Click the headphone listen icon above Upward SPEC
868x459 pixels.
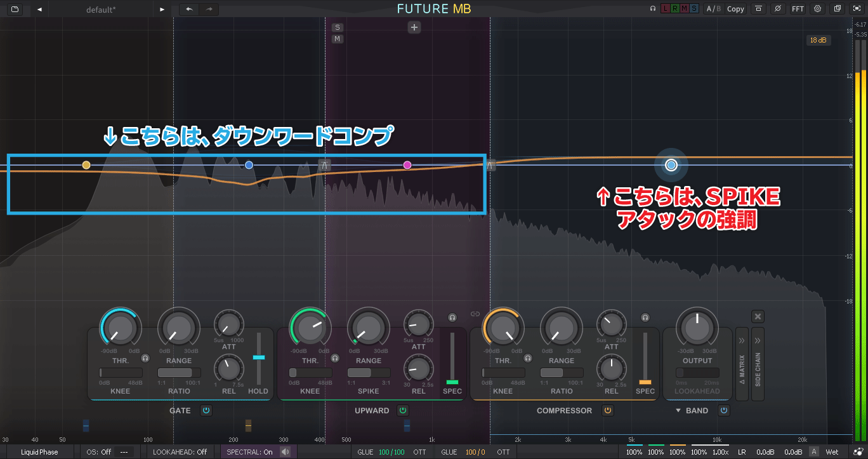tap(452, 317)
